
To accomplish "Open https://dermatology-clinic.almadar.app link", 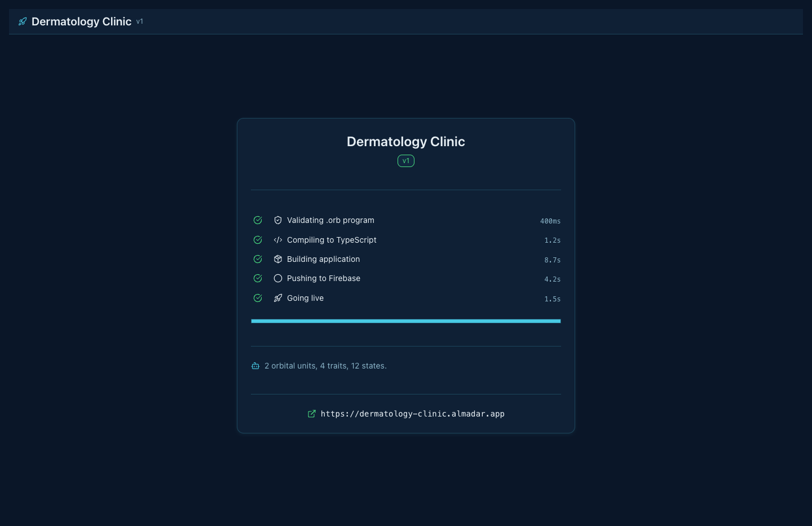I will coord(413,414).
